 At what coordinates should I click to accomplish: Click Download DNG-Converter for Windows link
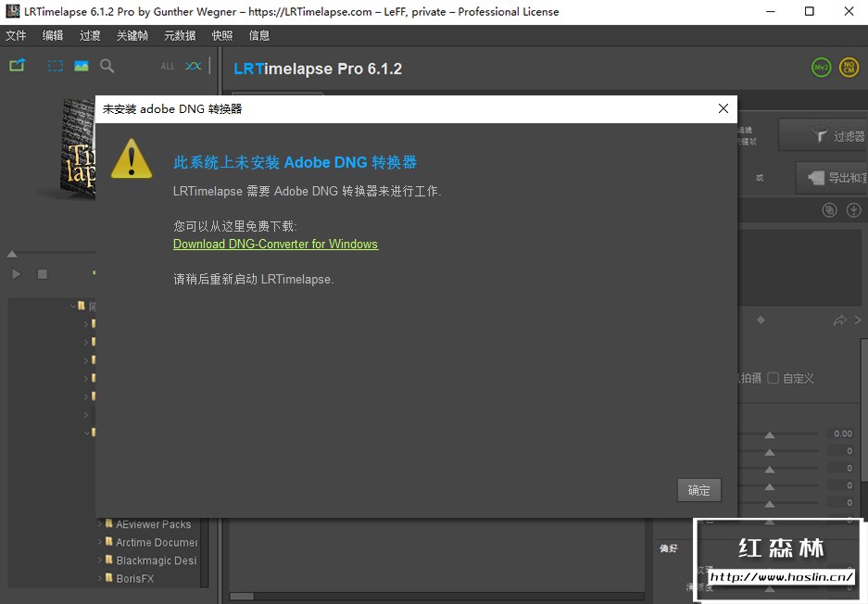pos(276,245)
